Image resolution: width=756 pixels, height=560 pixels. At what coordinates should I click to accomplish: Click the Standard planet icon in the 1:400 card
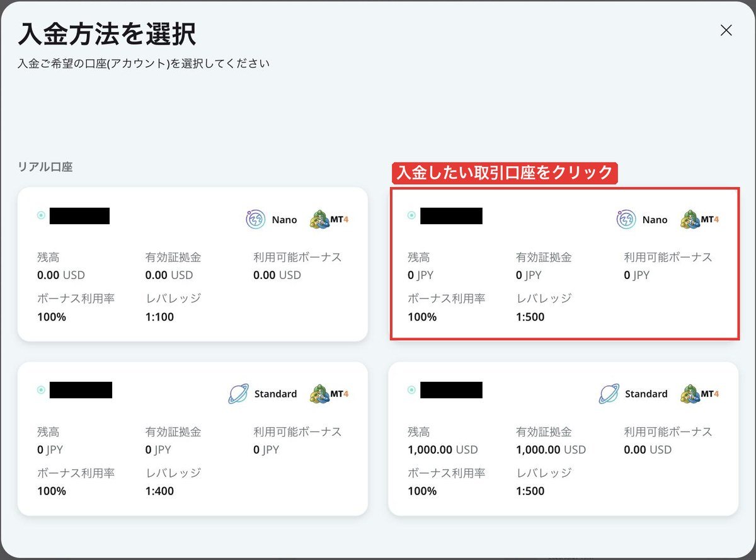pos(238,394)
